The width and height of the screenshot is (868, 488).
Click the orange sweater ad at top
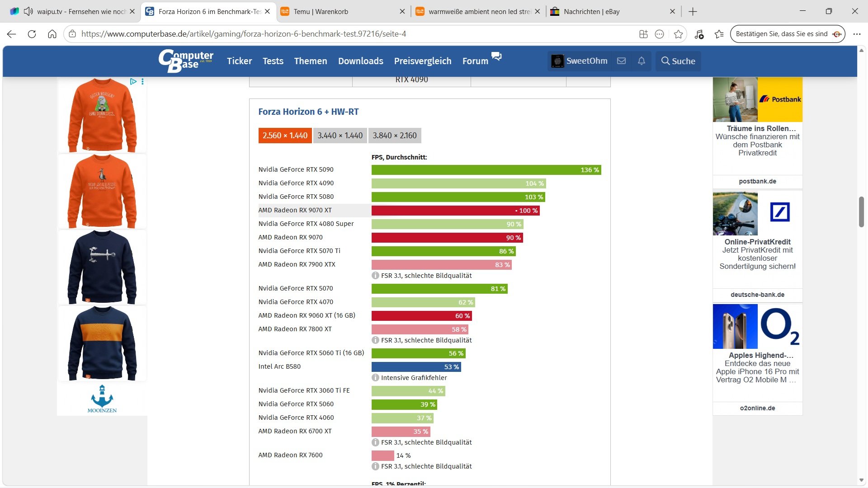click(x=102, y=115)
